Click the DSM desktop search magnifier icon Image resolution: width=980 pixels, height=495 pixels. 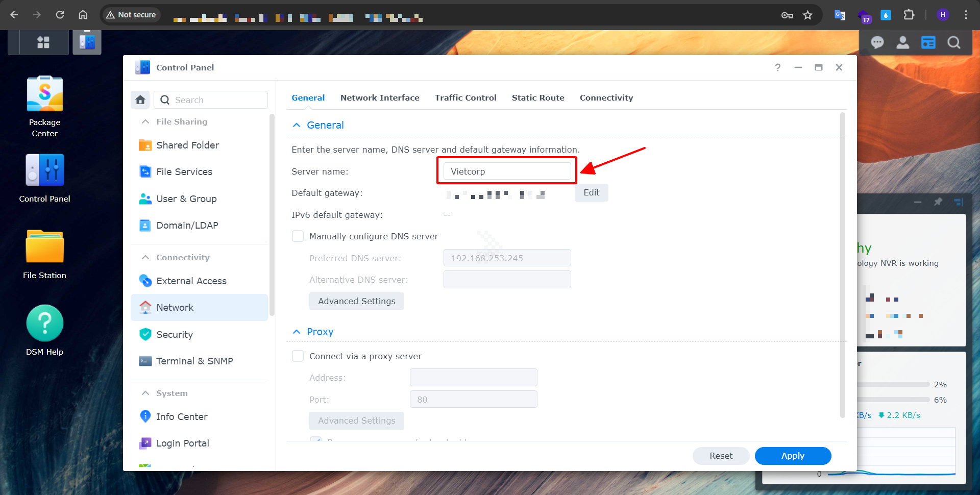click(953, 42)
